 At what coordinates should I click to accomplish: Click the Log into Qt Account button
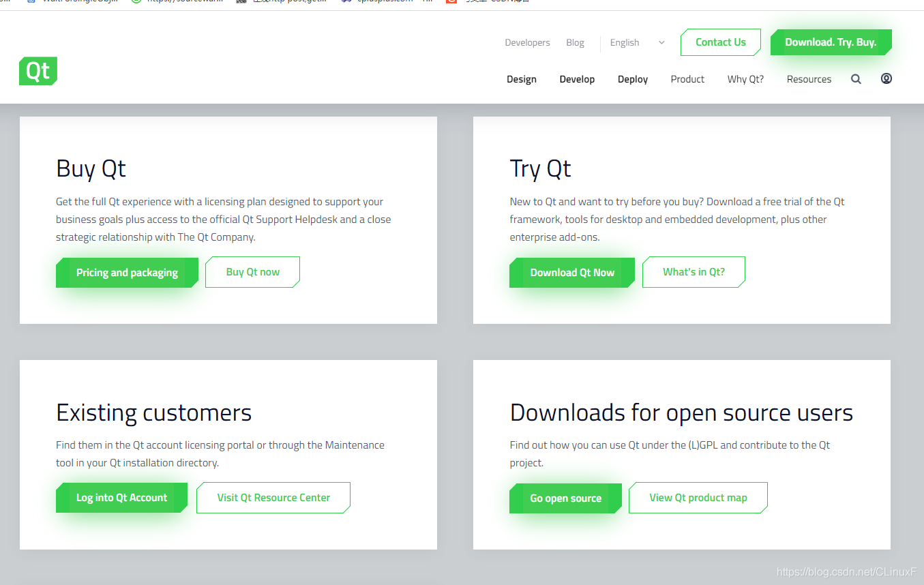coord(121,498)
